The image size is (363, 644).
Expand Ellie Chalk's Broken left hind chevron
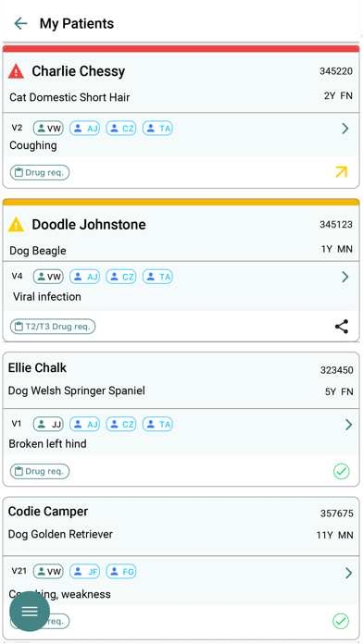[x=348, y=425]
